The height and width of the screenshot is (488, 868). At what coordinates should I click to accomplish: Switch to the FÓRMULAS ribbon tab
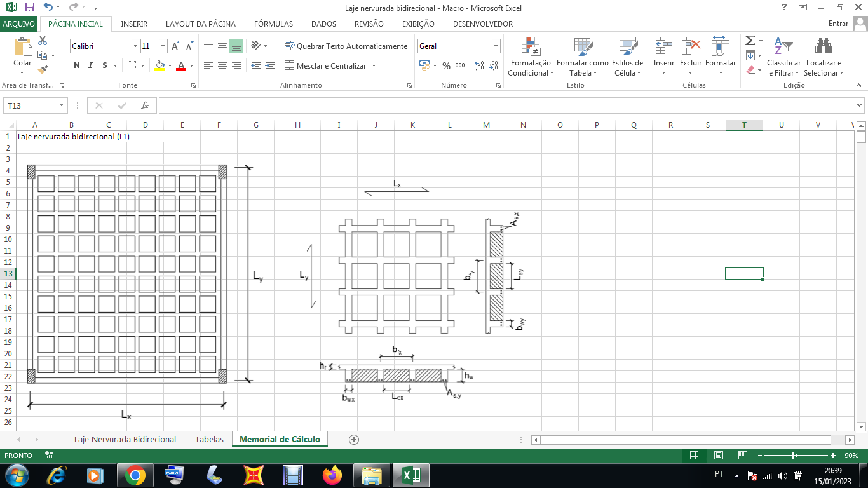[273, 24]
